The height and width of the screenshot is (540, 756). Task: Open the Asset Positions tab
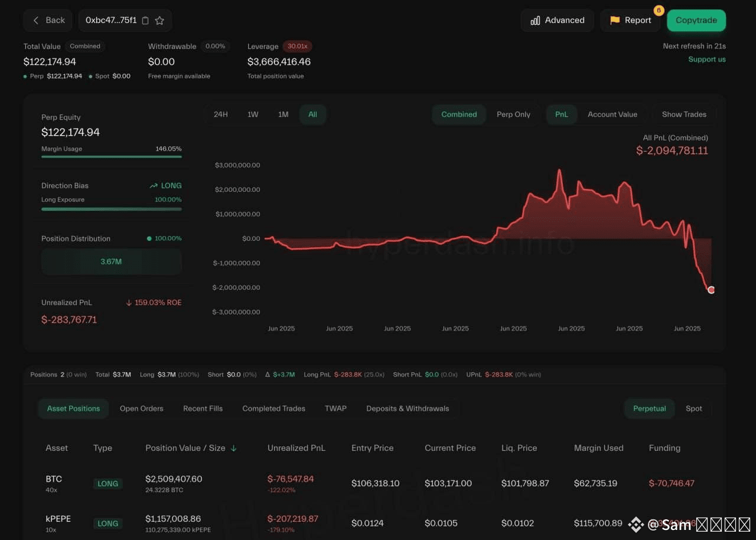pos(73,408)
